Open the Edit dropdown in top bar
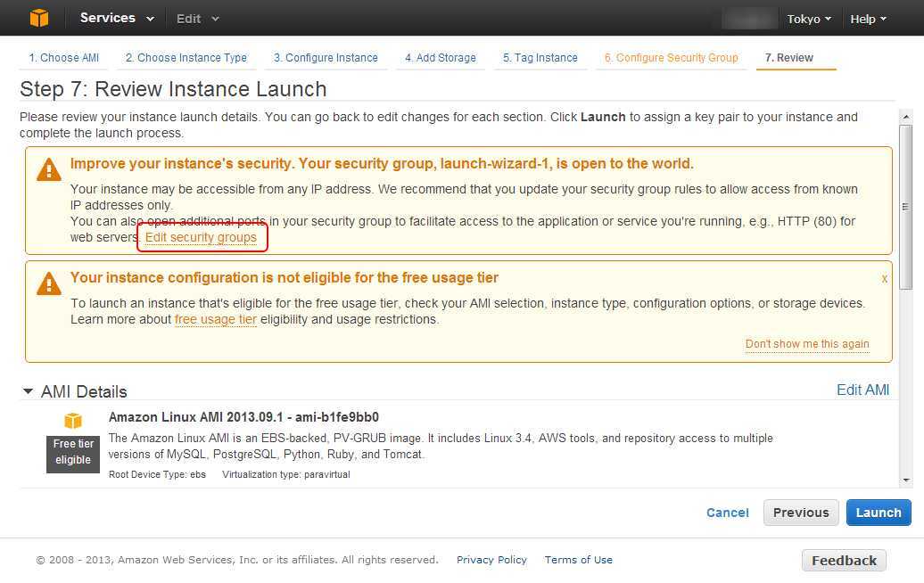The image size is (924, 583). pyautogui.click(x=197, y=19)
